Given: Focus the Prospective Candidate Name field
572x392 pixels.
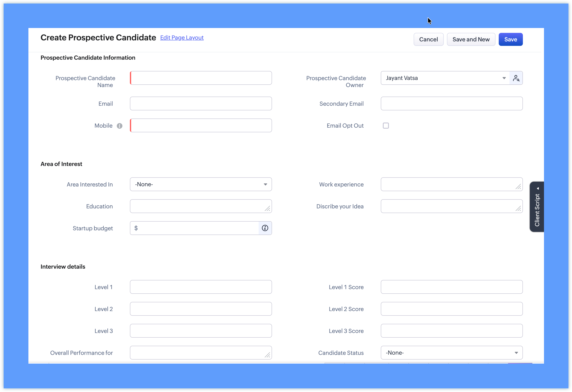Looking at the screenshot, I should (201, 78).
